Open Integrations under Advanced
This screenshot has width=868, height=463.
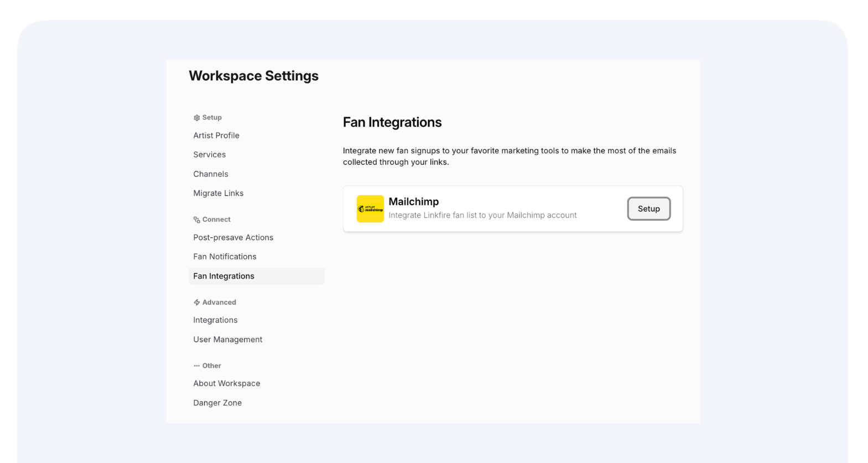(x=215, y=320)
